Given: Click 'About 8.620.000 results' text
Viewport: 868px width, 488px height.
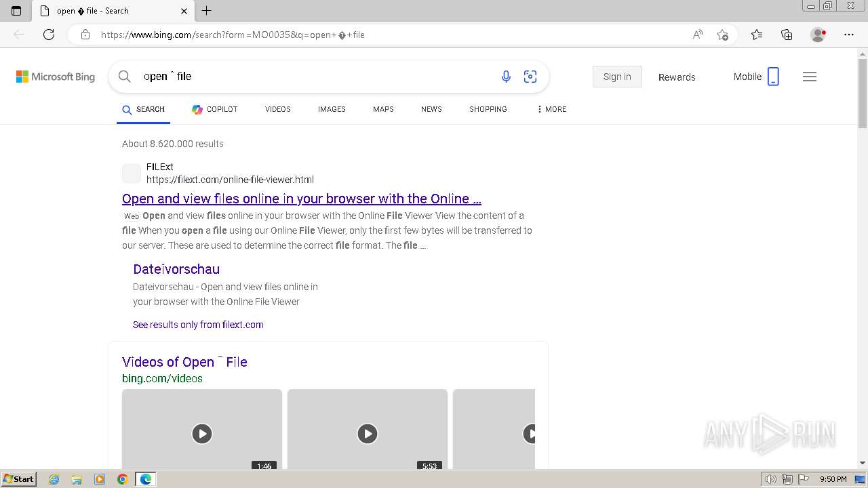Looking at the screenshot, I should 173,144.
